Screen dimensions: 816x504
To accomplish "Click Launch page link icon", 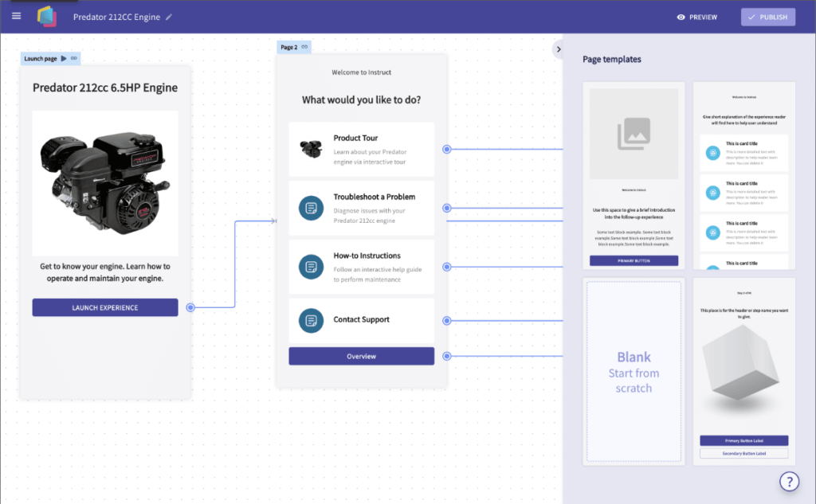I will [74, 58].
